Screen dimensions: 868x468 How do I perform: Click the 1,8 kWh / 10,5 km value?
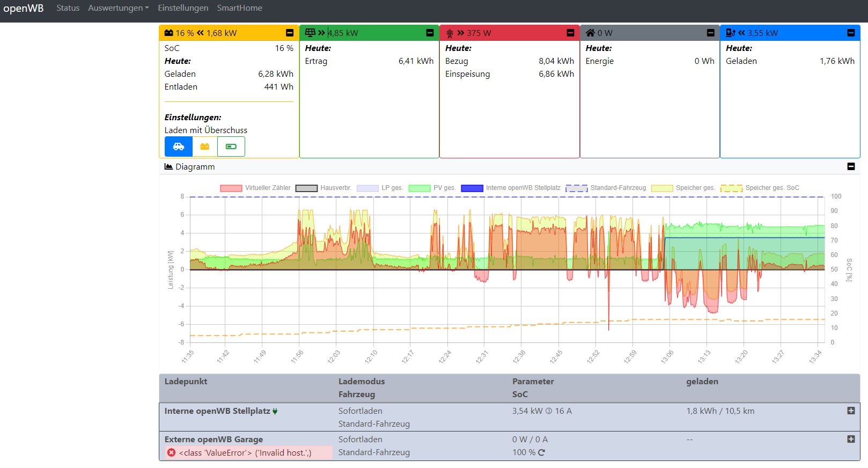pyautogui.click(x=720, y=411)
